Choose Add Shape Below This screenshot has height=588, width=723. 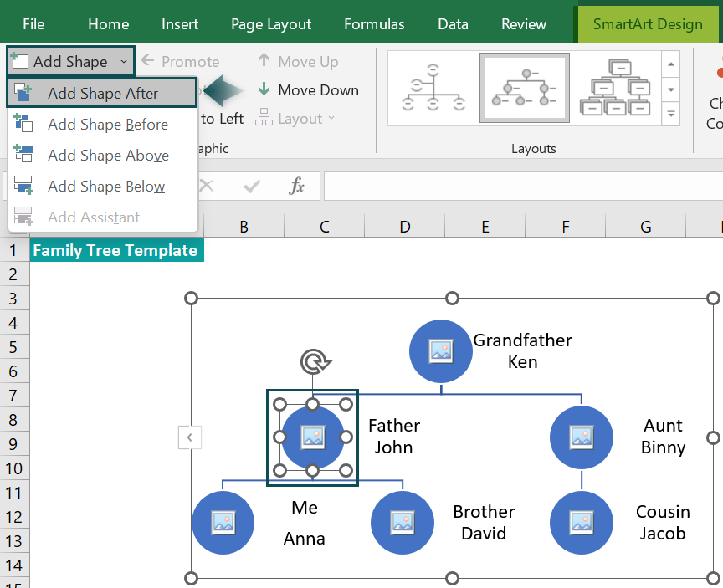(x=102, y=187)
